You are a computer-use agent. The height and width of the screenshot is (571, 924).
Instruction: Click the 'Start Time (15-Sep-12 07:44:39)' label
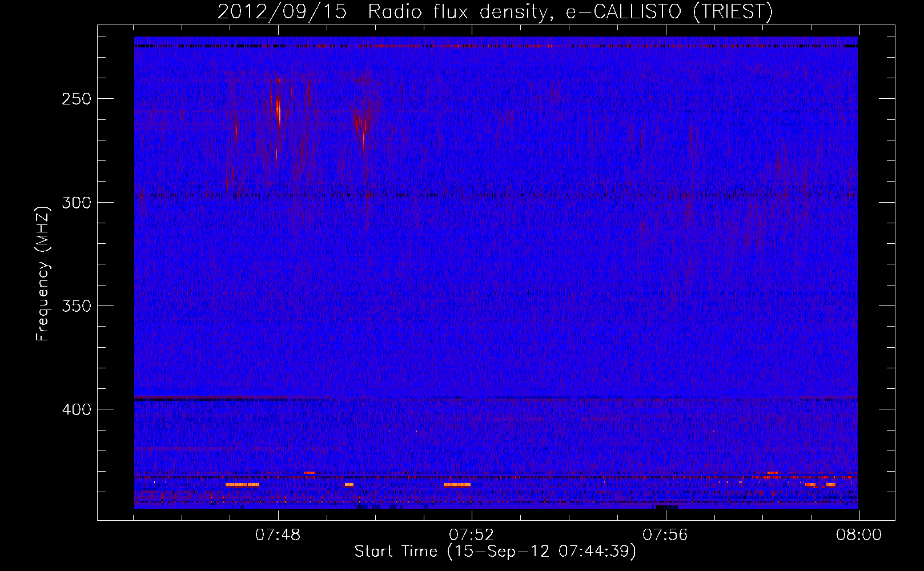(495, 552)
